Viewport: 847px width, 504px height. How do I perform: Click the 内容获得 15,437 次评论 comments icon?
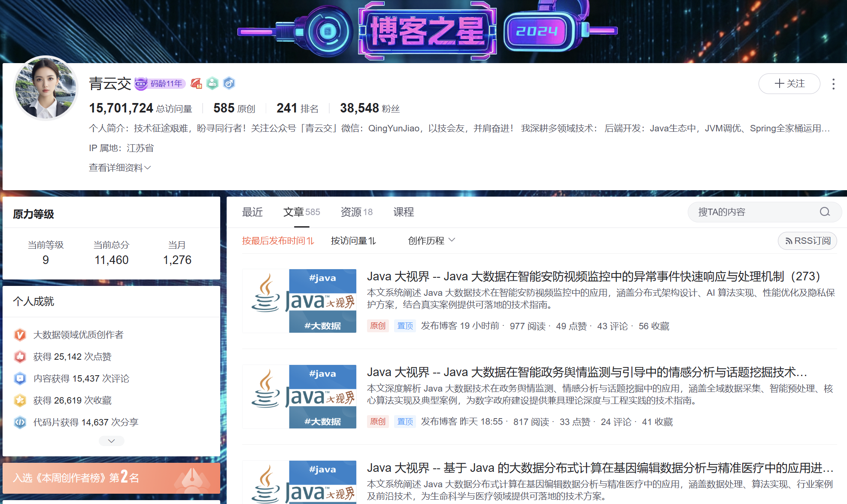tap(20, 379)
